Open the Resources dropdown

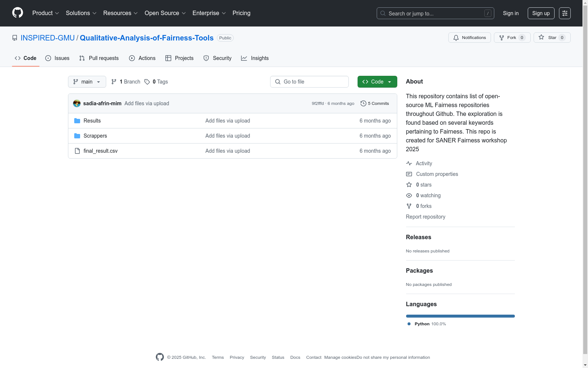121,13
